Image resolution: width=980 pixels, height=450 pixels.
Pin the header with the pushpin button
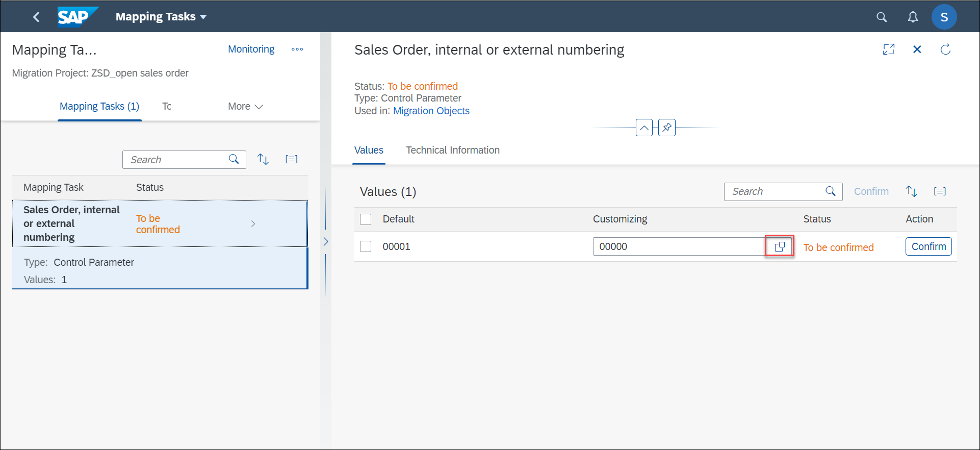(667, 128)
